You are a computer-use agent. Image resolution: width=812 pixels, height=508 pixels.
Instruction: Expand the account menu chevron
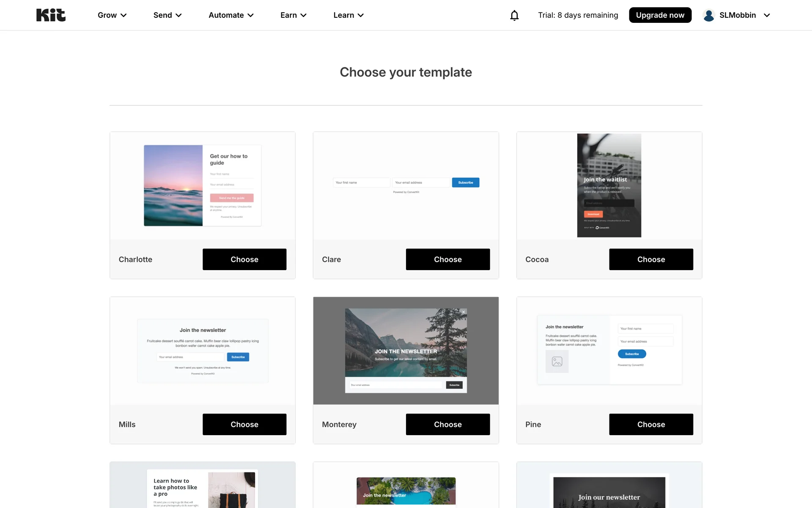[767, 15]
